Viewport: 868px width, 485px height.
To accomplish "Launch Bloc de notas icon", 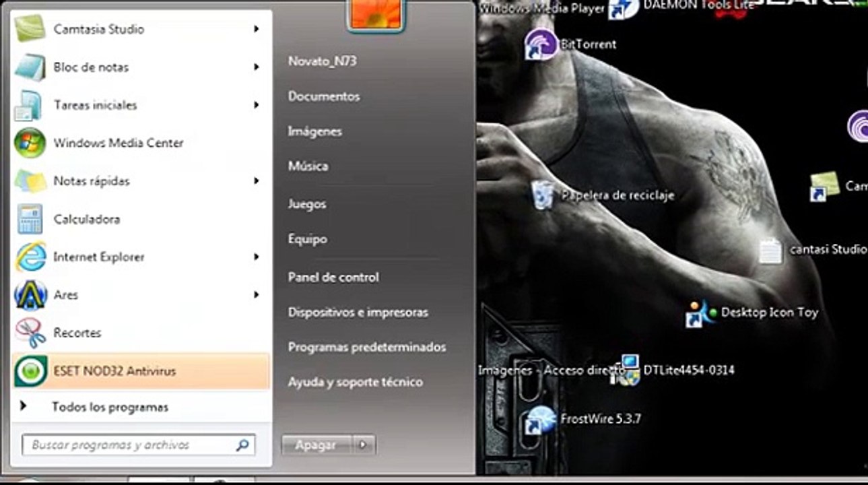I will pyautogui.click(x=30, y=67).
